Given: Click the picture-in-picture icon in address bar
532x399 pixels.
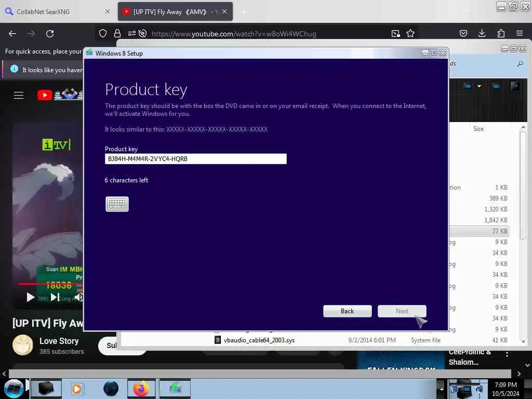Looking at the screenshot, I should click(x=395, y=33).
